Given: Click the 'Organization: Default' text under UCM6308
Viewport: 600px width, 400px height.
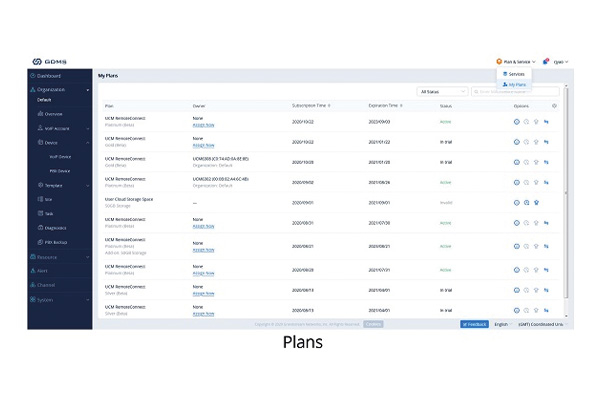Looking at the screenshot, I should [x=212, y=166].
